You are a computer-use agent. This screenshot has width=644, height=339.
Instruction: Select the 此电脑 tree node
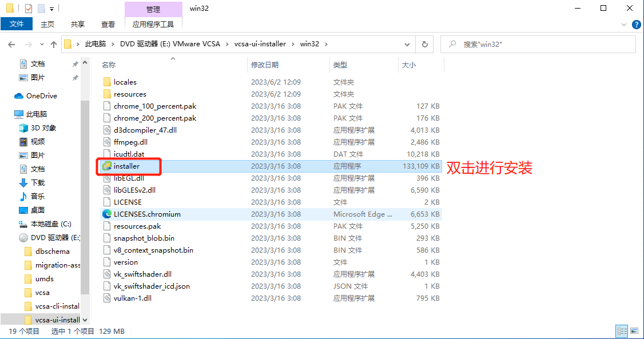coord(31,114)
